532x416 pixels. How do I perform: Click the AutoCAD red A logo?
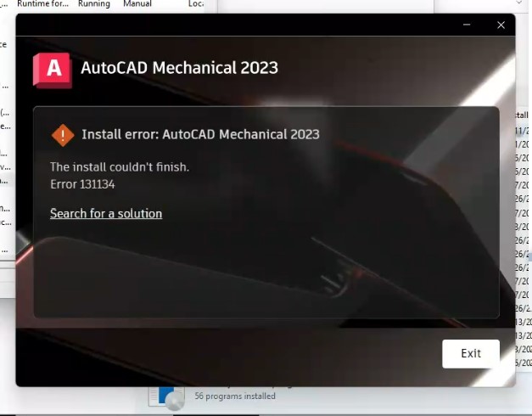53,70
